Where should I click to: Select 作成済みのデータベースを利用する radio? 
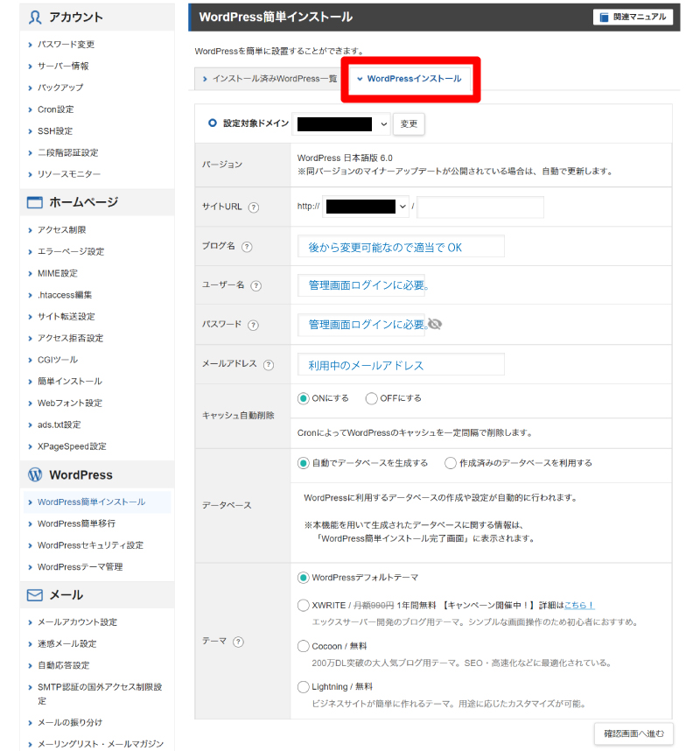[x=450, y=463]
